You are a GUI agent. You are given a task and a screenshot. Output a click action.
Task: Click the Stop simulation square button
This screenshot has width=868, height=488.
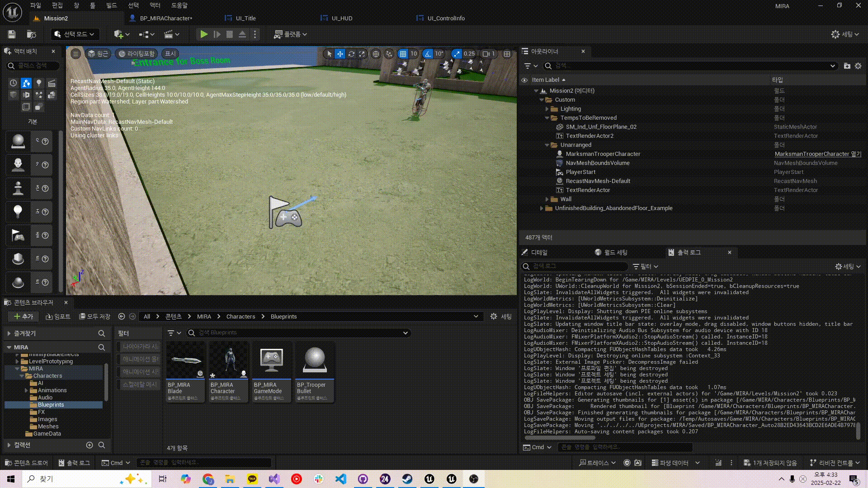pos(230,34)
